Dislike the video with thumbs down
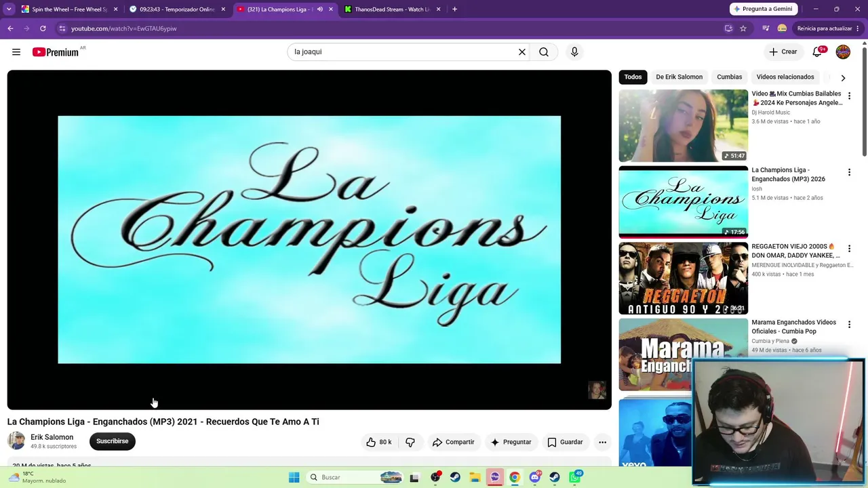Viewport: 868px width, 488px height. (410, 442)
